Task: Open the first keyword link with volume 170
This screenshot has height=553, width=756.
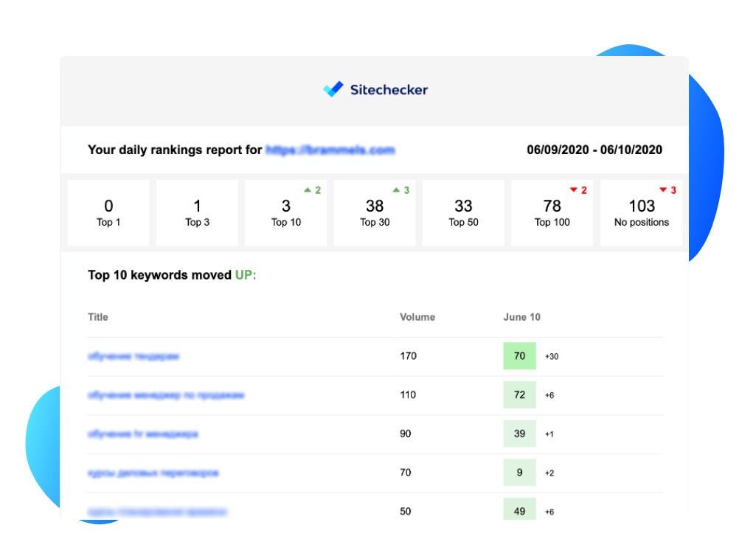Action: pyautogui.click(x=133, y=356)
